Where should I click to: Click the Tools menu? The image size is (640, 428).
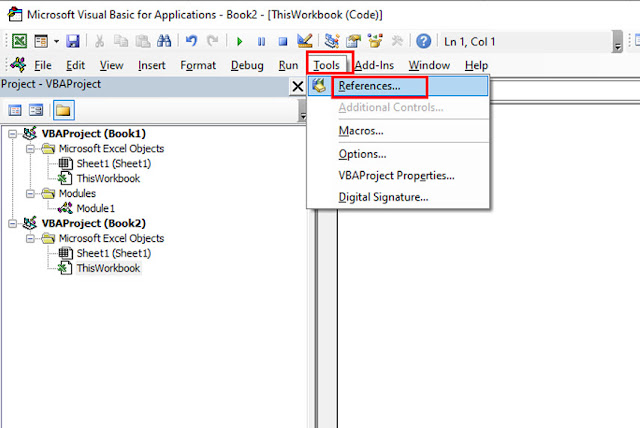tap(327, 65)
